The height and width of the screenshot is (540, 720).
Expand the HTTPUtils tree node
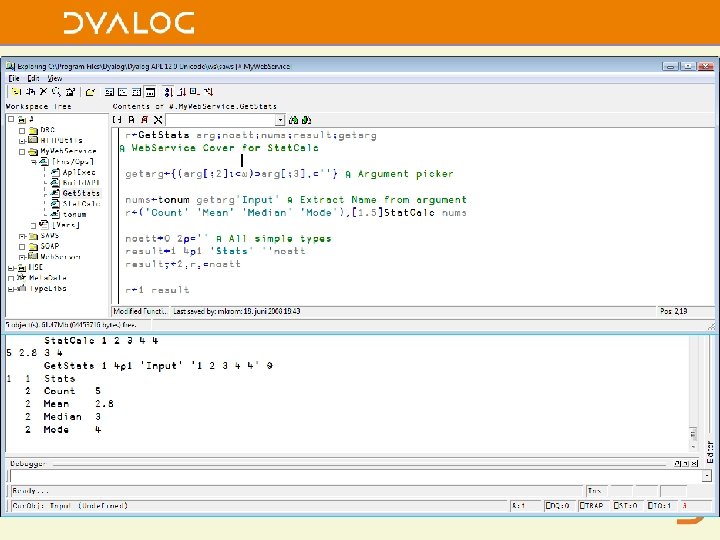pos(22,141)
